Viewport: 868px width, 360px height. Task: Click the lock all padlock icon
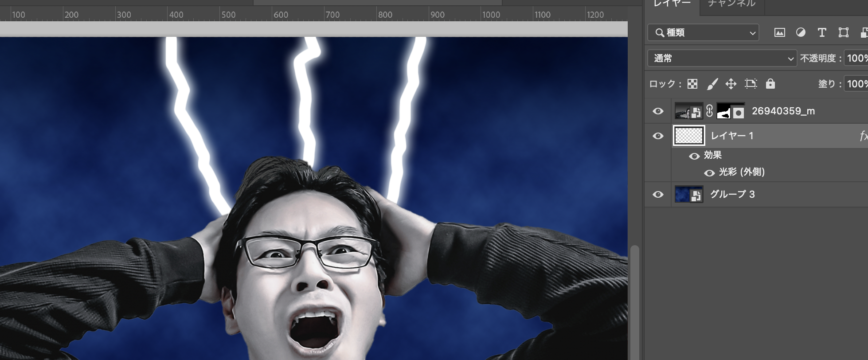770,84
